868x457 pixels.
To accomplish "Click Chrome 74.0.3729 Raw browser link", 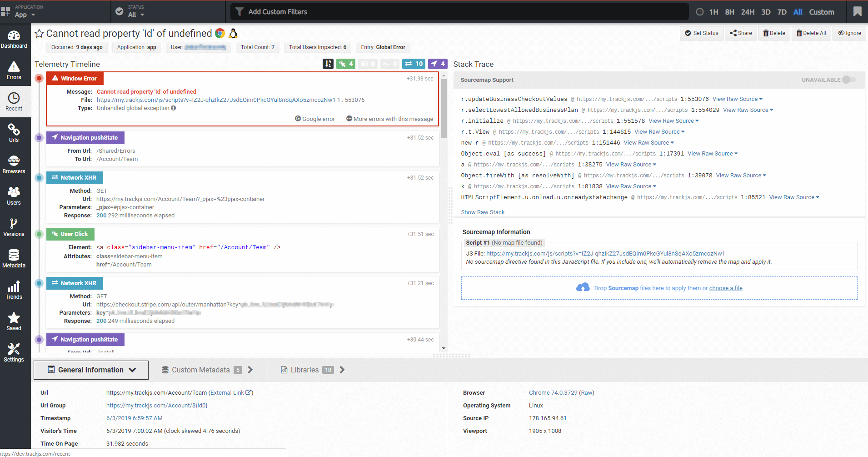I will tap(561, 393).
